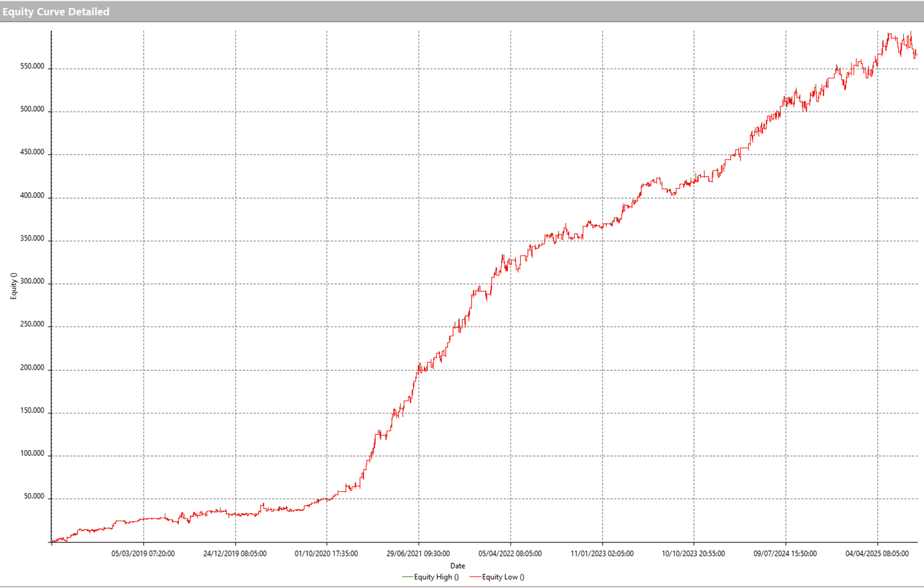Click the 10/10/2023 20:55:00 date label
The width and height of the screenshot is (924, 588).
point(693,553)
